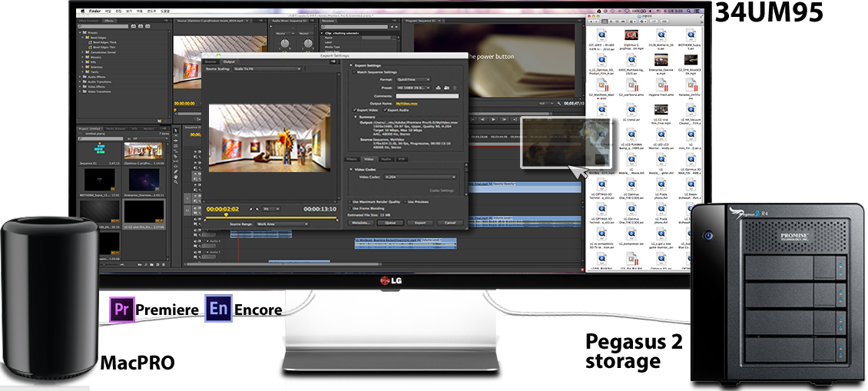Viewport: 868px width, 391px height.
Task: Open the Finder menu
Action: [96, 12]
